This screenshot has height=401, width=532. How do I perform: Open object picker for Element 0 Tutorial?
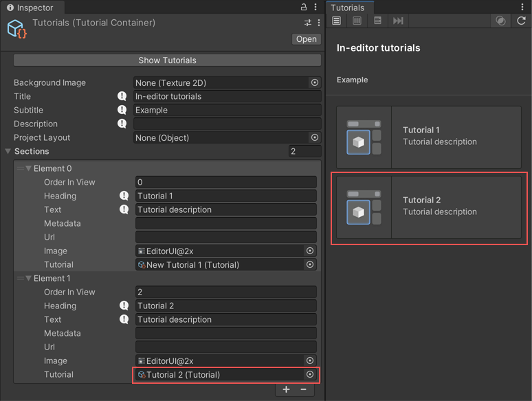click(310, 264)
